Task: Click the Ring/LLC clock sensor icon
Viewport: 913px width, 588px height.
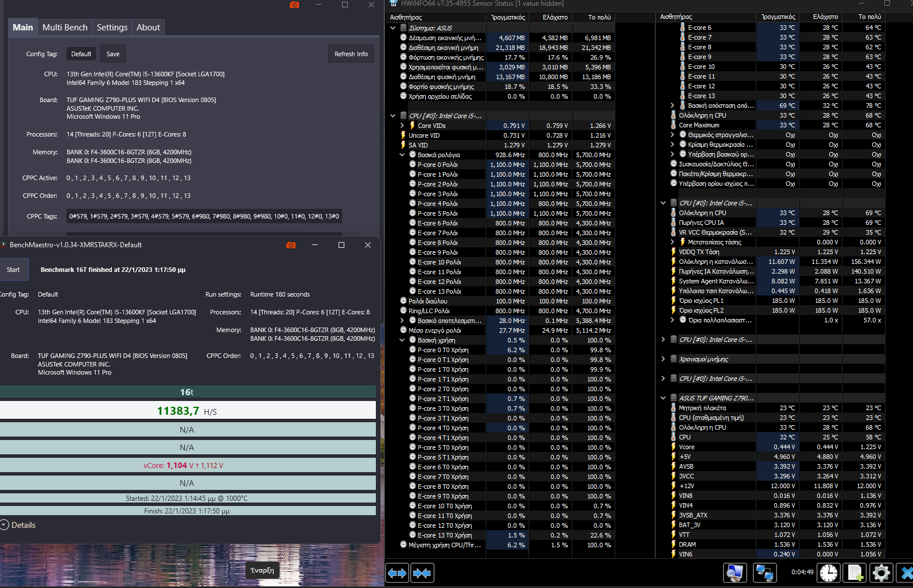Action: [403, 311]
